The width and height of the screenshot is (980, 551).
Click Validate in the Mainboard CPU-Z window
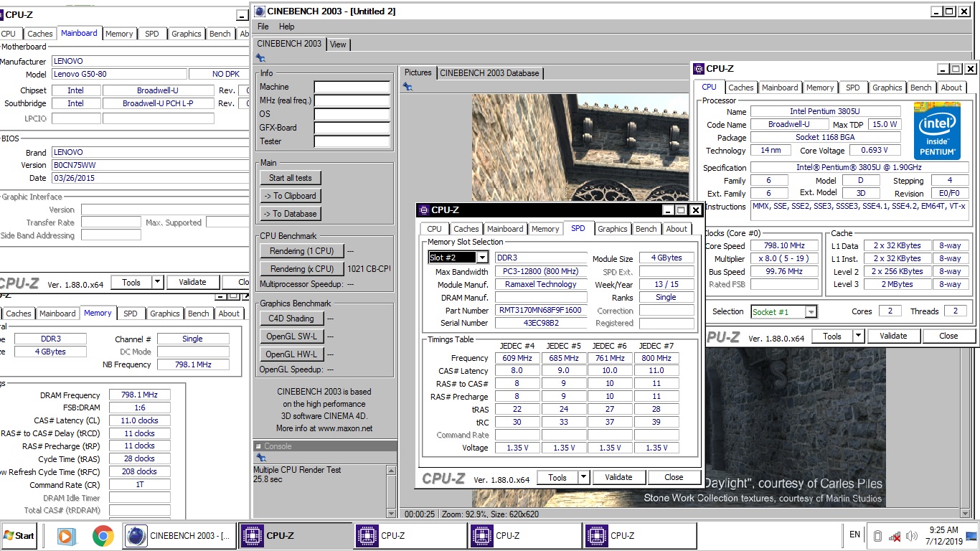[192, 282]
